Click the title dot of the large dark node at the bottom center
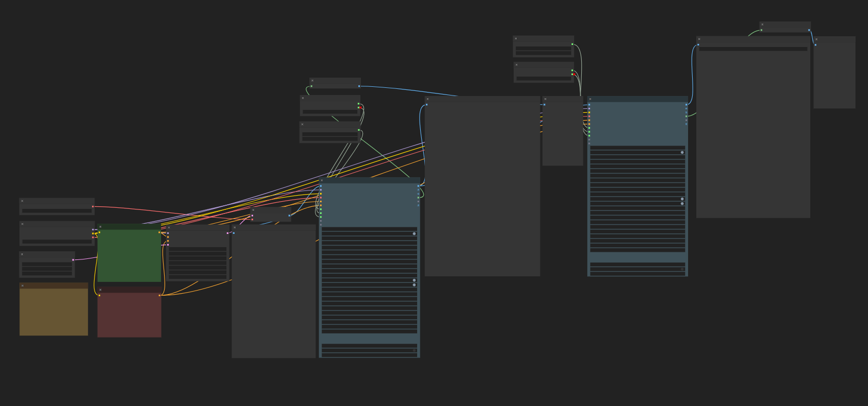Viewport: 868px width, 406px height. tap(235, 228)
